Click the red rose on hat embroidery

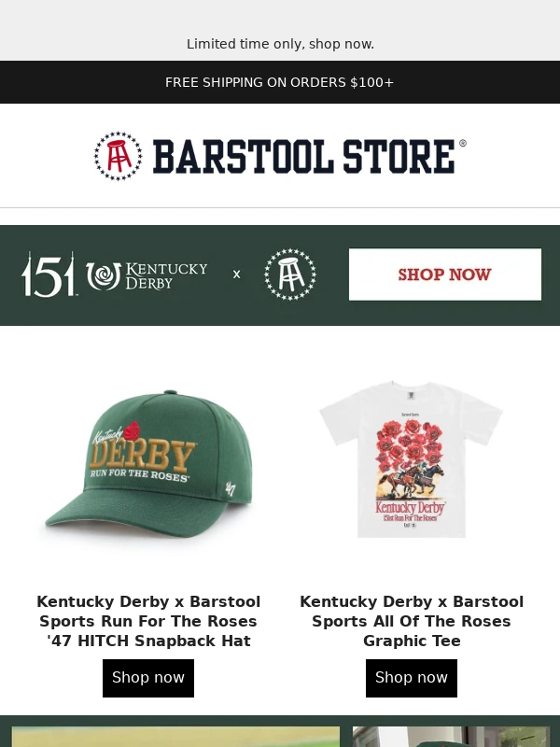click(x=132, y=430)
